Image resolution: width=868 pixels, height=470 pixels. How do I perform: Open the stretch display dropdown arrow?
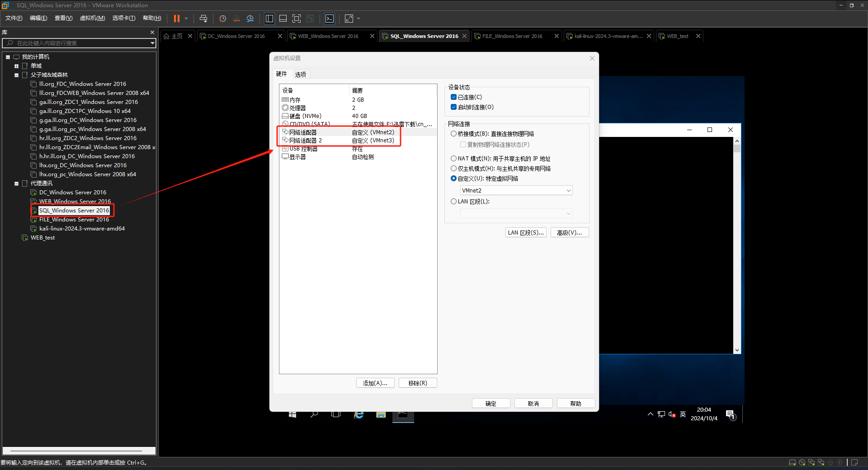point(359,19)
